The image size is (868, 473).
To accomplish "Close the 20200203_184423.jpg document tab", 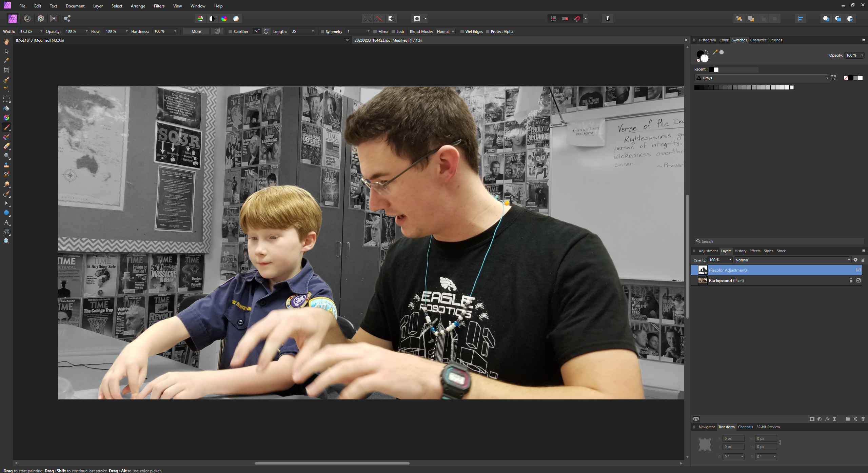I will point(686,40).
